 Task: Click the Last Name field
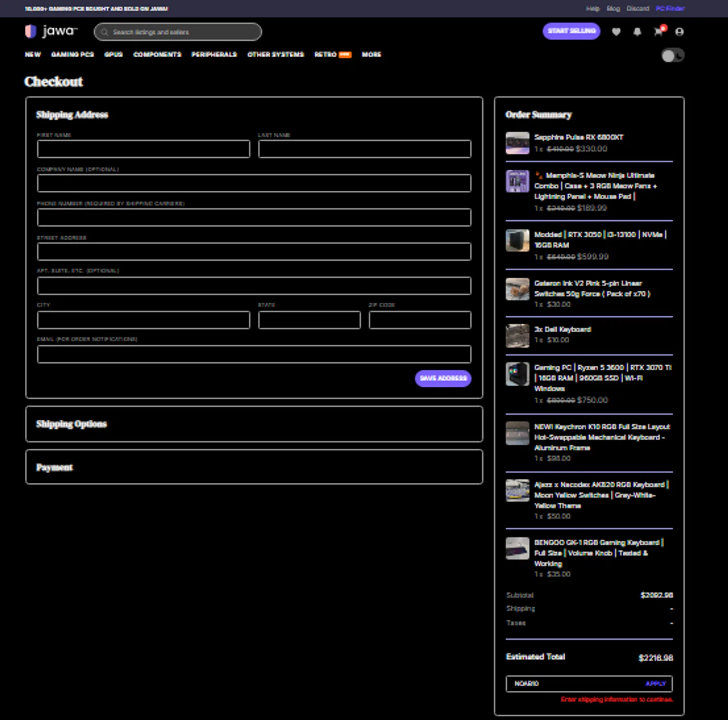tap(364, 149)
